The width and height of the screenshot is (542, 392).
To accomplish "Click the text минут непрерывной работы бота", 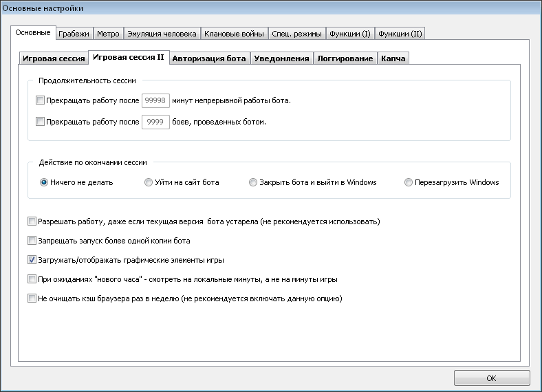I will (x=231, y=100).
